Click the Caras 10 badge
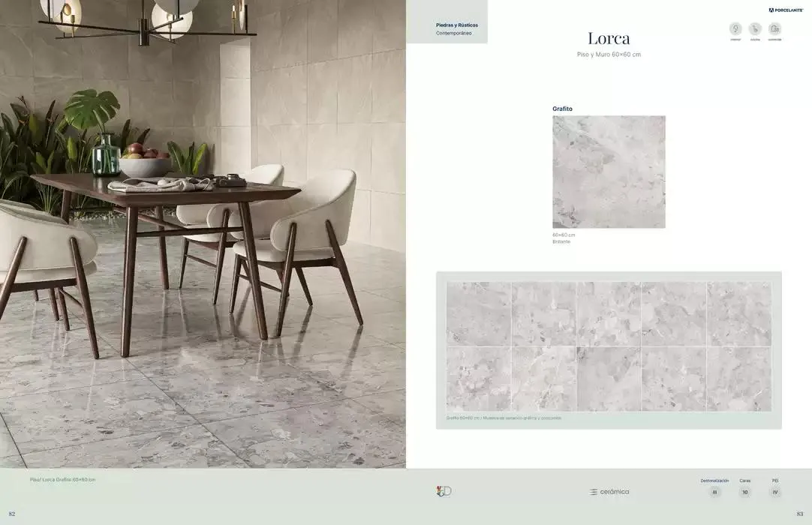 pyautogui.click(x=745, y=492)
